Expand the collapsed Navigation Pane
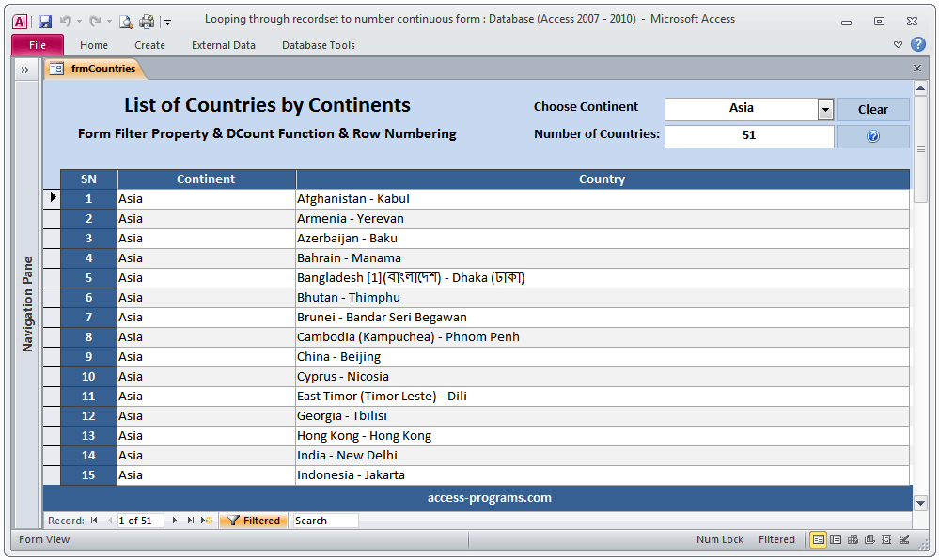Screen dimensions: 939x560 tap(25, 69)
